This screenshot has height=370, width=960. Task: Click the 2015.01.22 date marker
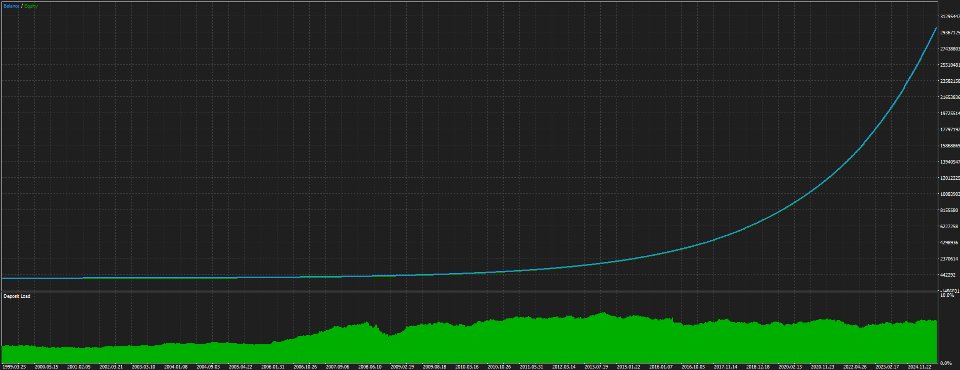pyautogui.click(x=628, y=367)
